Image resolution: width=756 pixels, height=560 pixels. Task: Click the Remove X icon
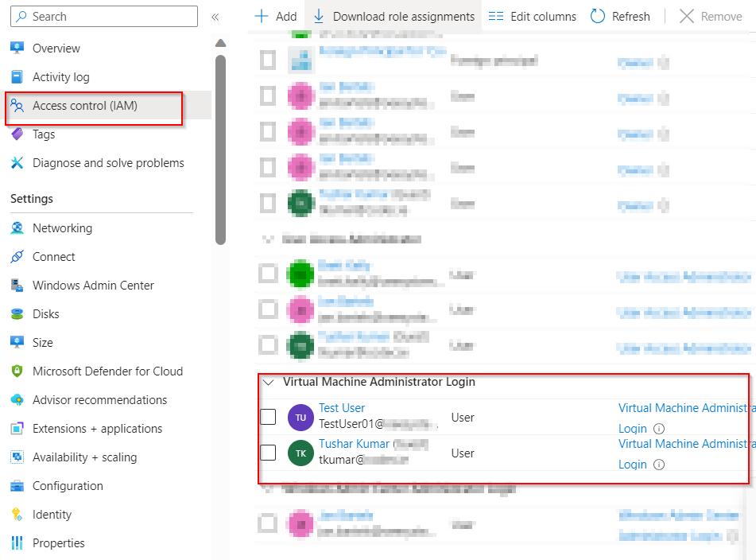(x=687, y=17)
